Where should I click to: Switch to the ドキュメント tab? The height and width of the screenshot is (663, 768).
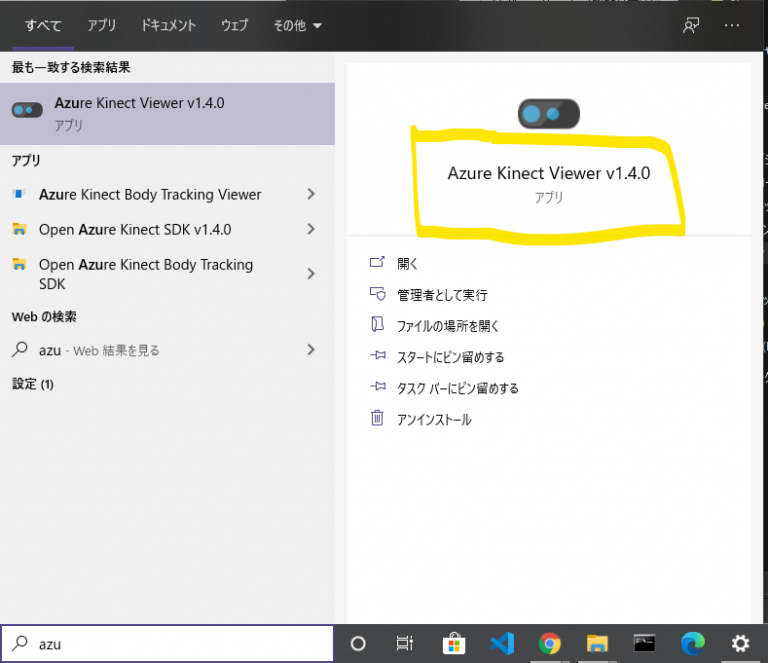[x=168, y=25]
